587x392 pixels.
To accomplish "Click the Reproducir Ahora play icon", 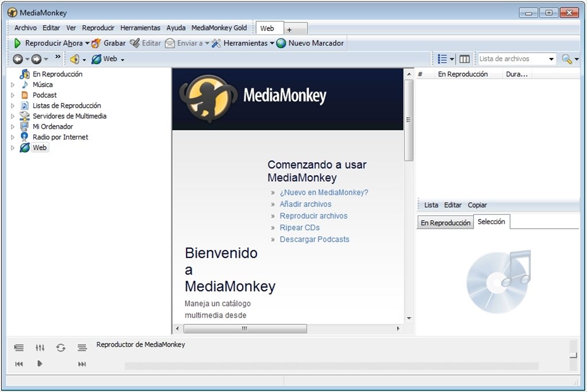I will [17, 44].
